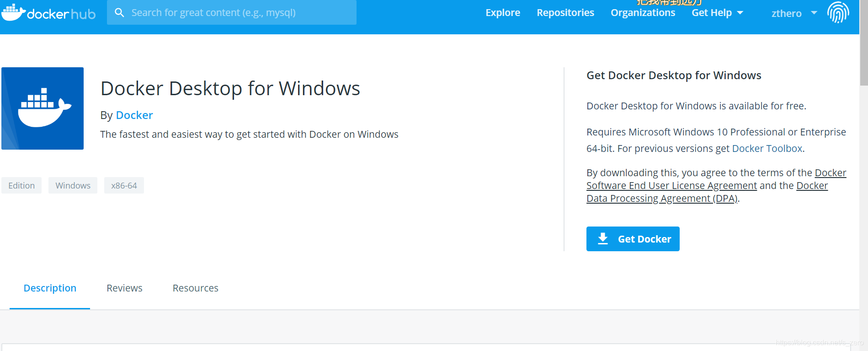The width and height of the screenshot is (868, 351).
Task: Open the fingerprint avatar icon
Action: coord(838,12)
